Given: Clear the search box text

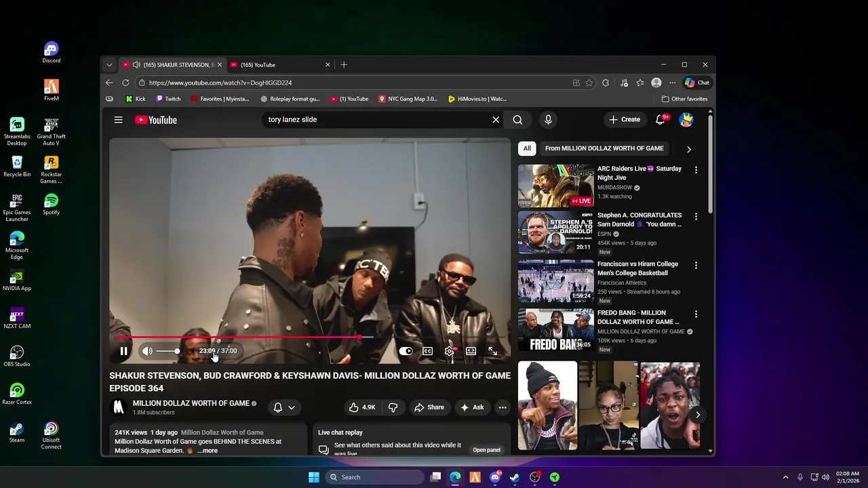Looking at the screenshot, I should pyautogui.click(x=496, y=120).
